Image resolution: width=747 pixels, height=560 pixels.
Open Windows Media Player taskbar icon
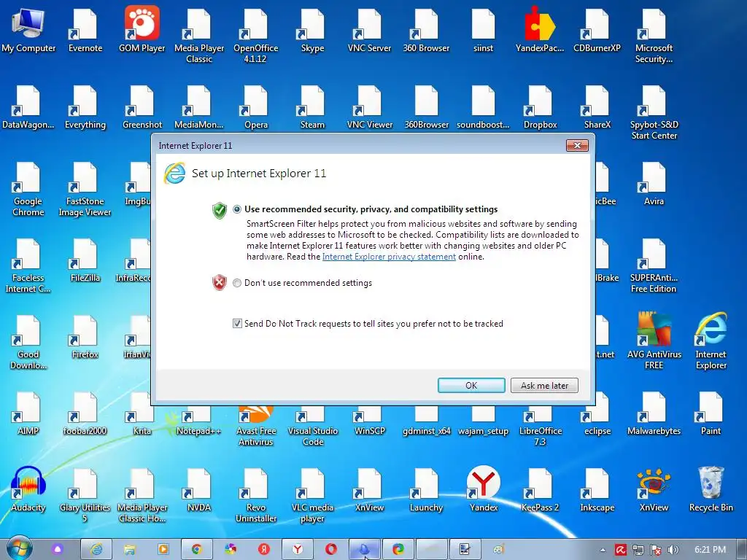(x=163, y=550)
